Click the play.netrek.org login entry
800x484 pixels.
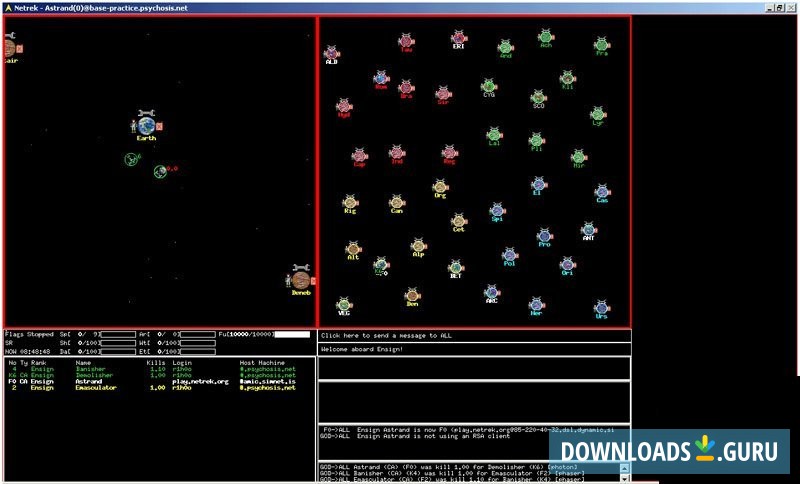pos(200,381)
